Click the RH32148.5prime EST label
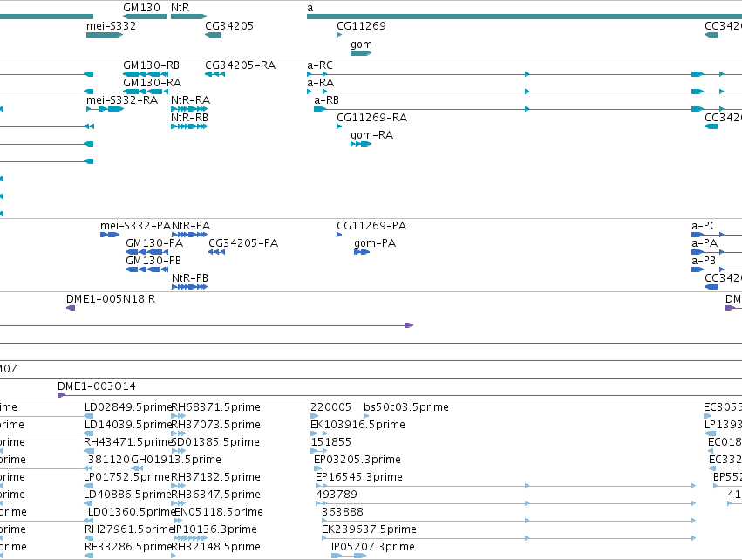Viewport: 742px width, 560px height. click(x=215, y=546)
